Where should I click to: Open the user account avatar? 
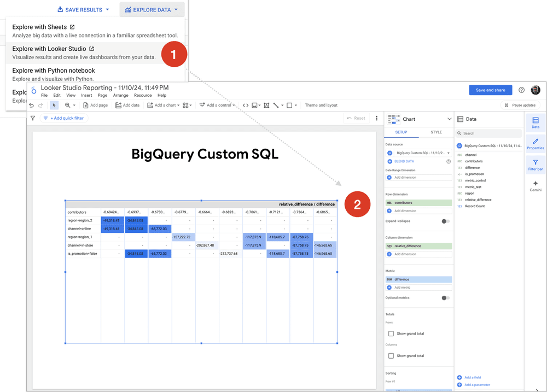(536, 90)
